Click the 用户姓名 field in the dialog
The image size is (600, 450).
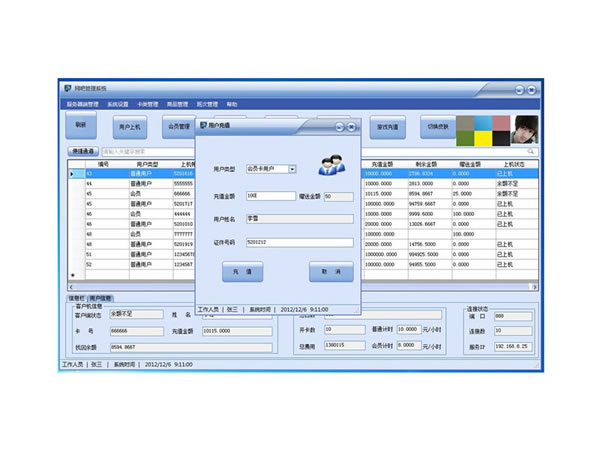pos(300,219)
